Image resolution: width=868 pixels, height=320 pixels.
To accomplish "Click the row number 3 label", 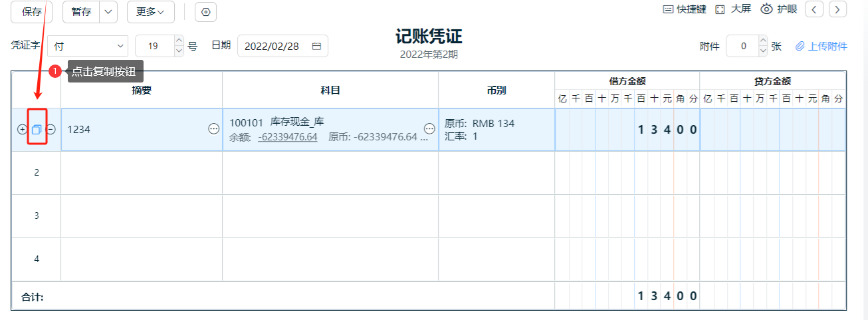I will pyautogui.click(x=37, y=216).
